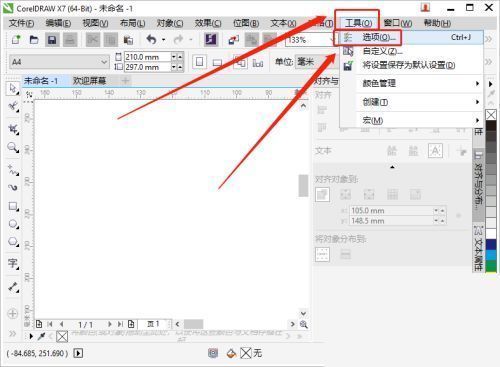Select the Ellipse tool
This screenshot has width=500, height=367.
[13, 224]
